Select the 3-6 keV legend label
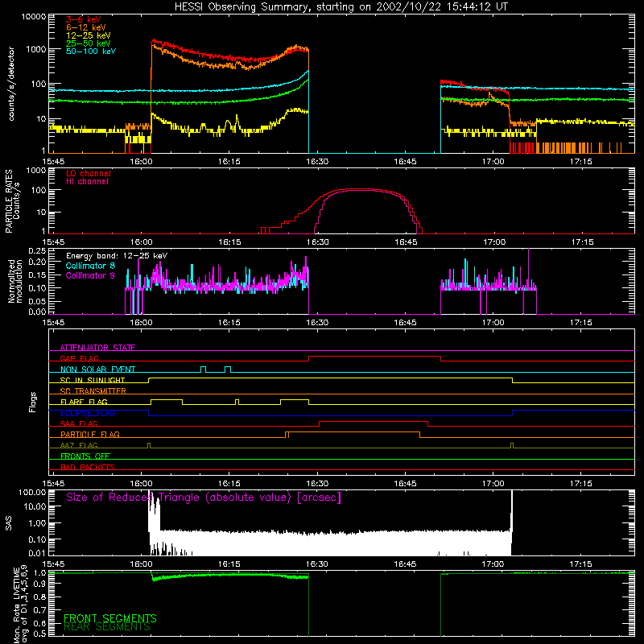Image resolution: width=644 pixels, height=644 pixels. pyautogui.click(x=84, y=19)
